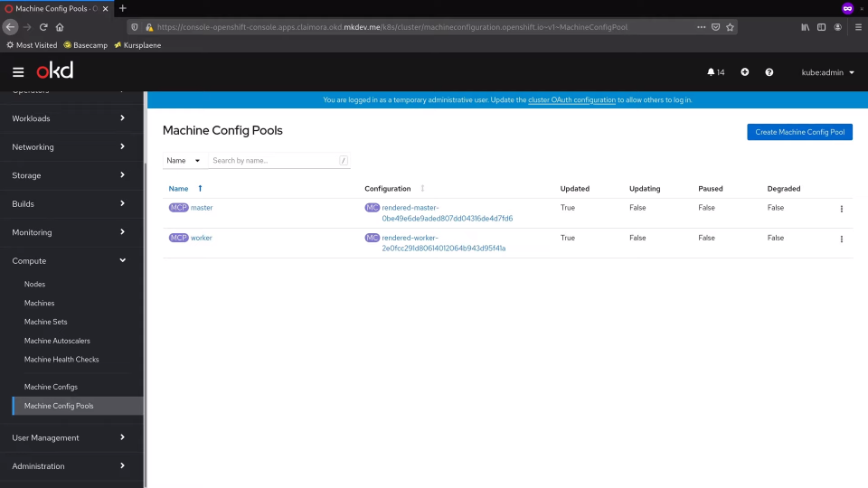The height and width of the screenshot is (488, 868).
Task: Open the Firefox library icon
Action: point(806,26)
